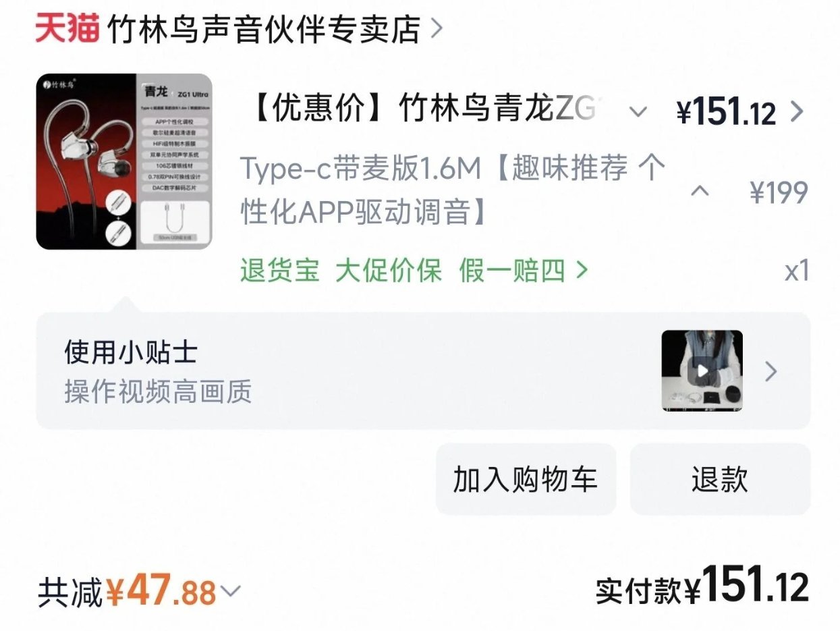Click the arrow beside the video thumbnail
The height and width of the screenshot is (631, 840).
click(771, 371)
